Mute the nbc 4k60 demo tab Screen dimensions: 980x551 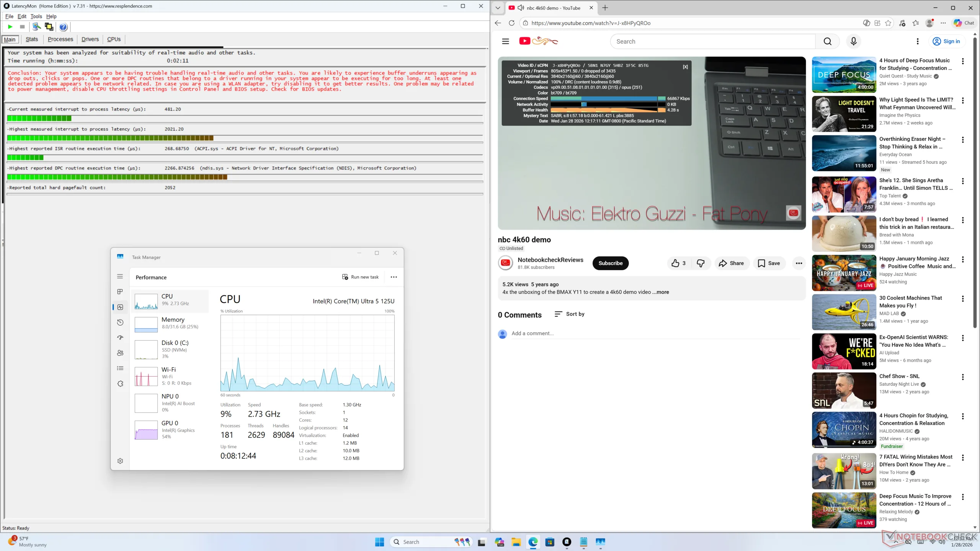point(521,8)
